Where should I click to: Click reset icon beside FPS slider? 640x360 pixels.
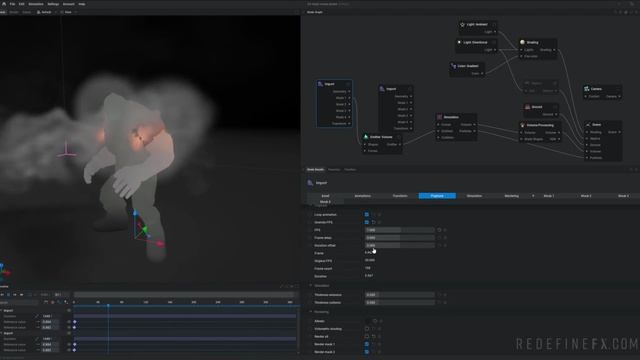pyautogui.click(x=439, y=230)
